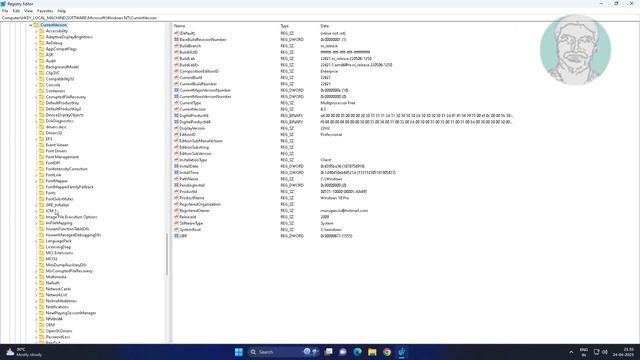Click the EditionID string value icon
This screenshot has width=640, height=360.
(176, 134)
